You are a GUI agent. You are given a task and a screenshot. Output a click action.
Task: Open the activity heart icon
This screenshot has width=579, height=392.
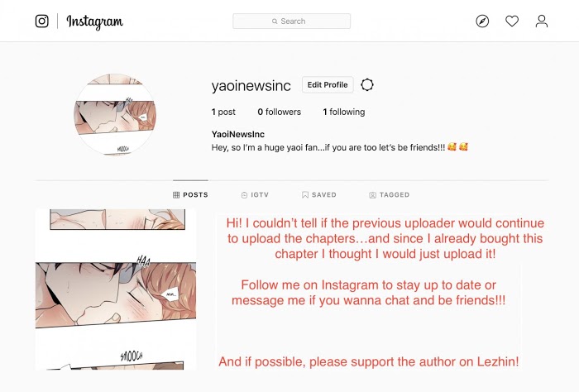tap(512, 21)
